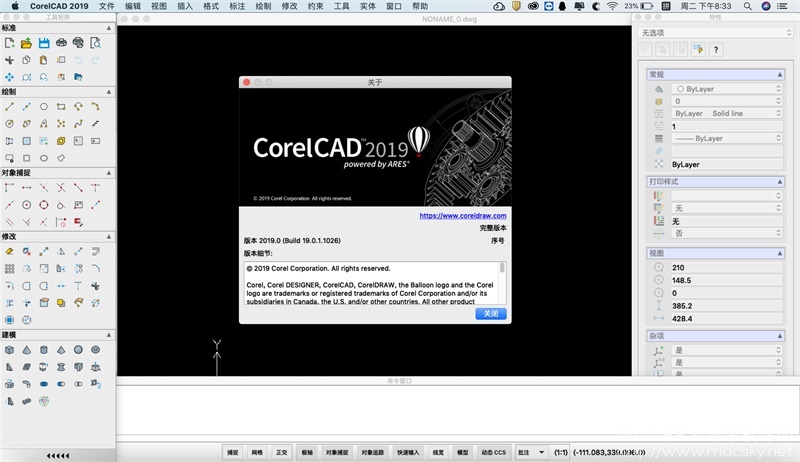Toggle 捕捉 snap in status bar
The height and width of the screenshot is (462, 800).
click(233, 452)
